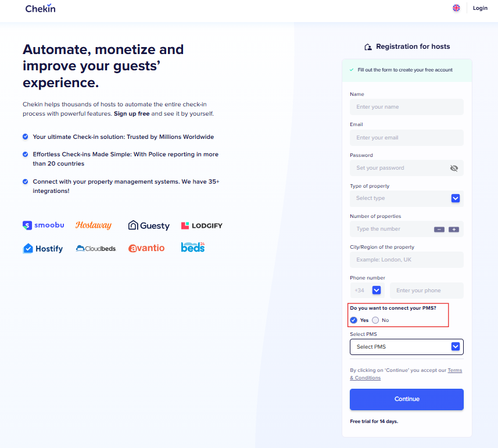Click Login in the top bar
498x448 pixels.
(480, 8)
